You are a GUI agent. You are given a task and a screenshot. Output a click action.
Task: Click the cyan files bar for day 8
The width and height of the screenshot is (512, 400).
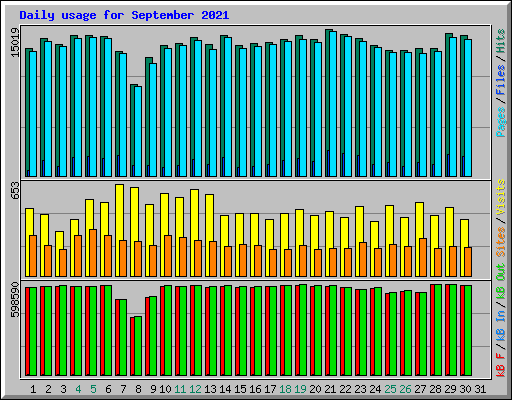tap(138, 132)
